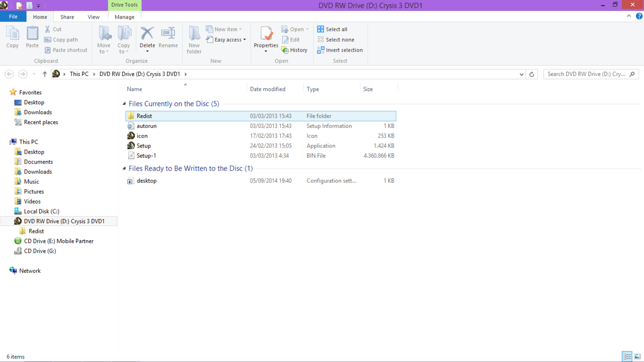
Task: Click Copy path in the ribbon
Action: (61, 40)
